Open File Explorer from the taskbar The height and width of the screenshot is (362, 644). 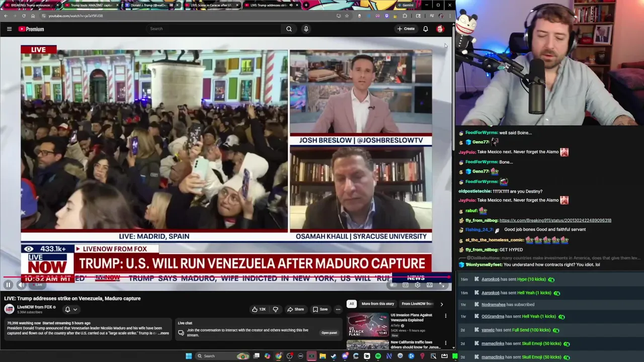(323, 356)
